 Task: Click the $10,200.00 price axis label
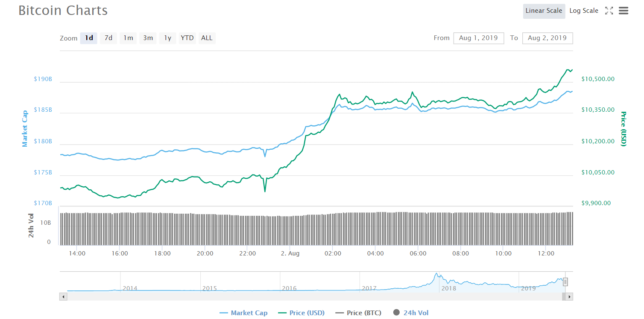coord(598,141)
